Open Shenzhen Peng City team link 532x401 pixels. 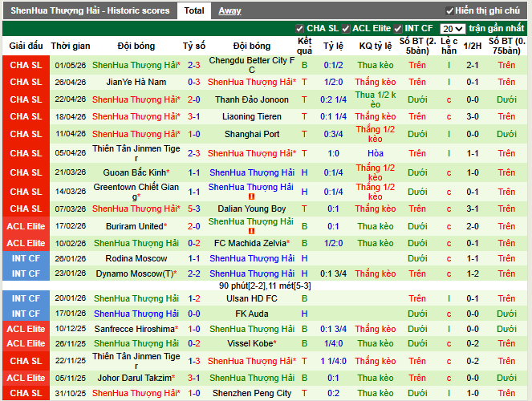point(252,393)
